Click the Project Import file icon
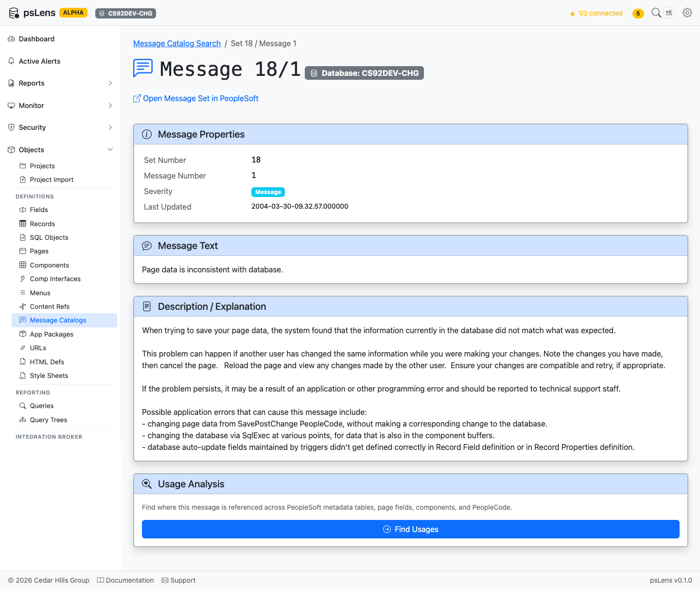The image size is (700, 589). coord(23,179)
